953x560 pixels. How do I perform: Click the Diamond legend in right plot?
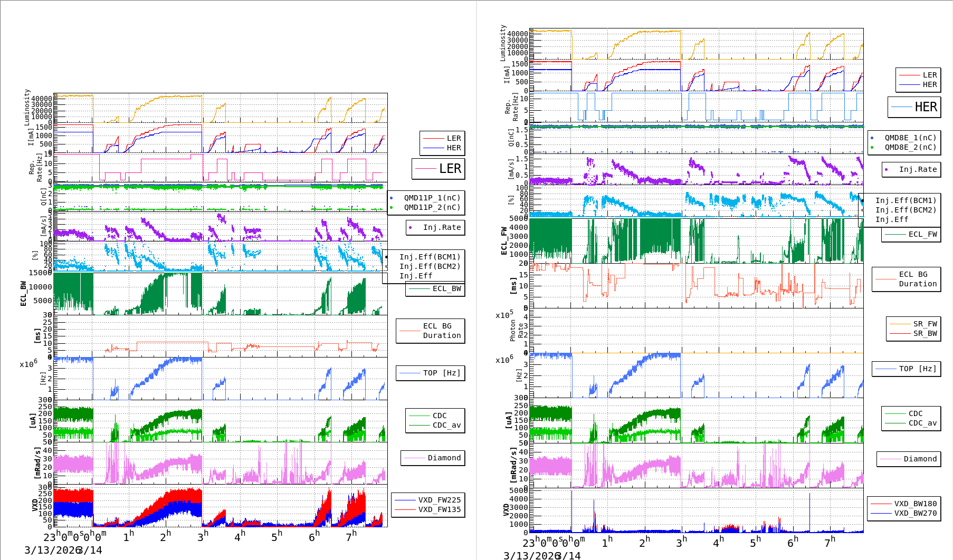909,459
